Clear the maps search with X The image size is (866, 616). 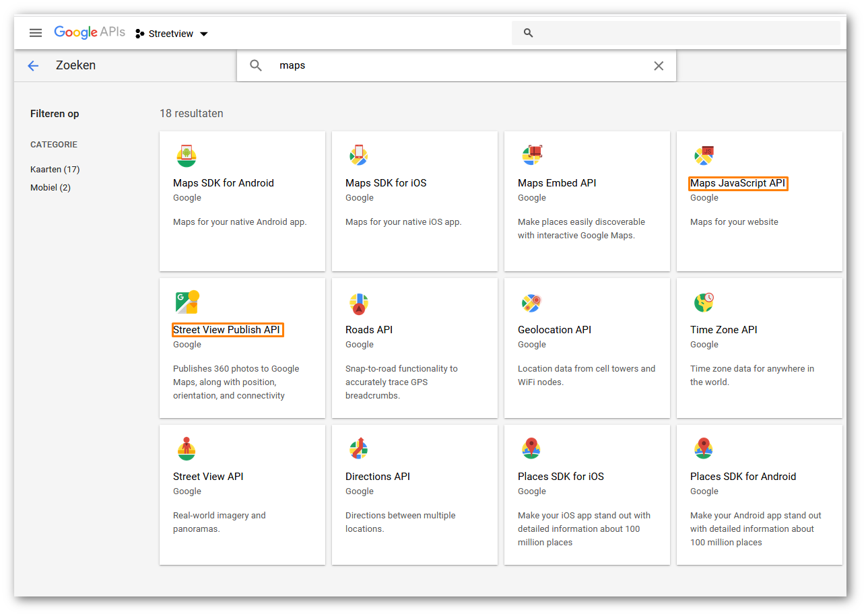[659, 65]
